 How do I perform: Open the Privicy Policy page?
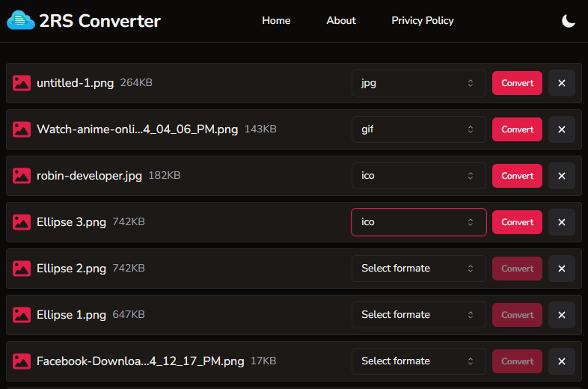pos(422,21)
